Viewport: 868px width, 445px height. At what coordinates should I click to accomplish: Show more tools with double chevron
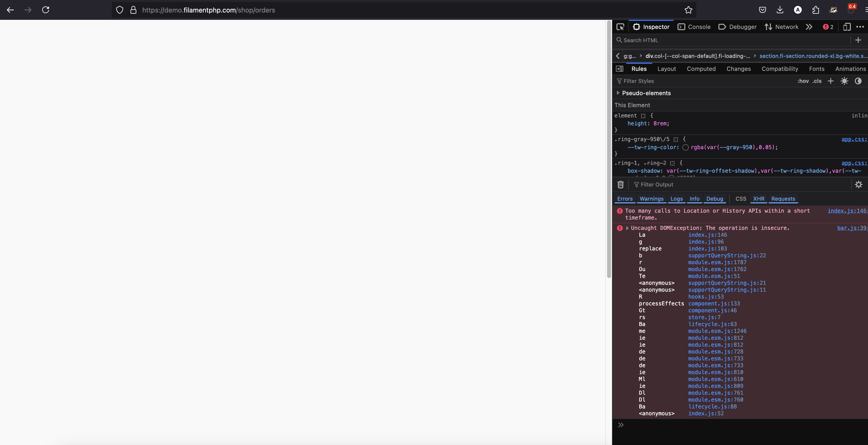pos(809,27)
